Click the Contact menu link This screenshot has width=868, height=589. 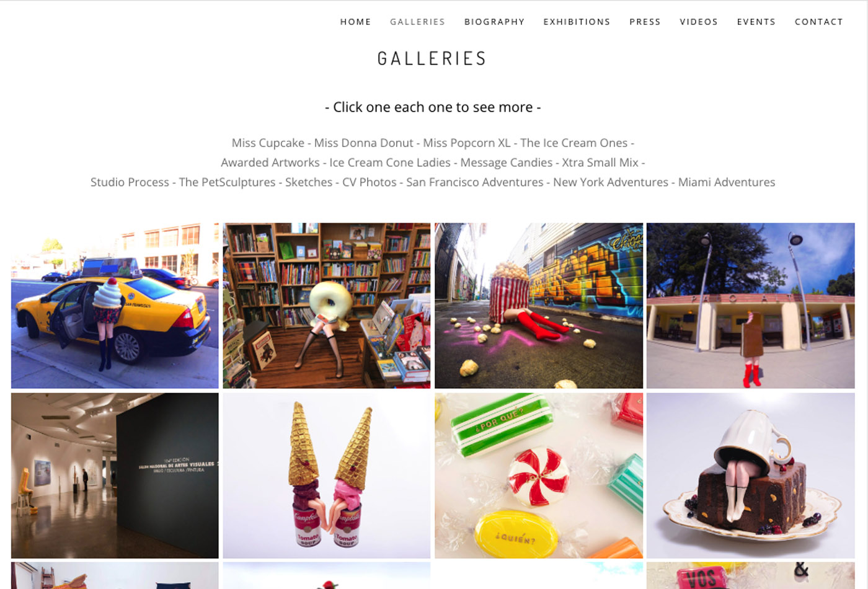click(x=818, y=22)
